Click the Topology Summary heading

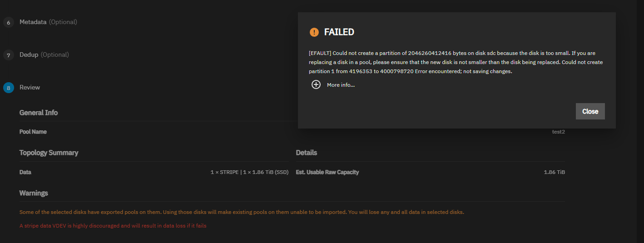coord(49,153)
